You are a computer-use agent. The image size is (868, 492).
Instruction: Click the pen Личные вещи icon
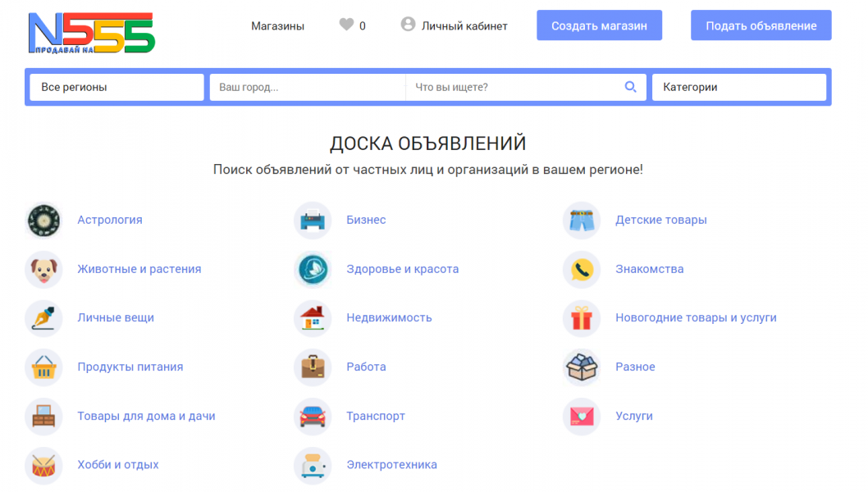[43, 318]
